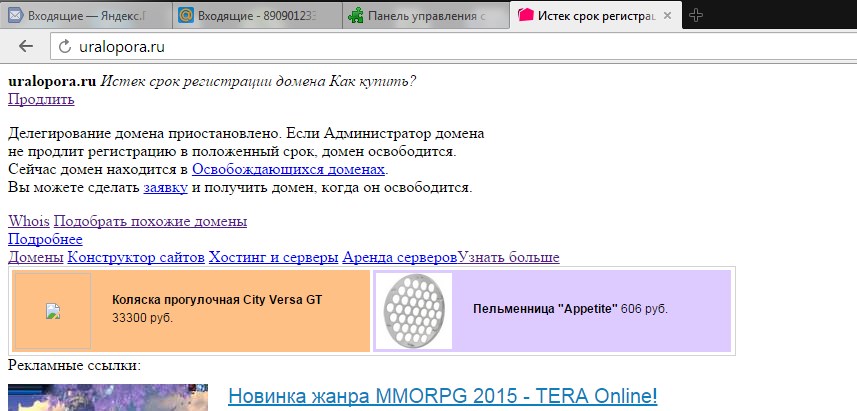Click the 'Аренда серверов' link

click(400, 257)
